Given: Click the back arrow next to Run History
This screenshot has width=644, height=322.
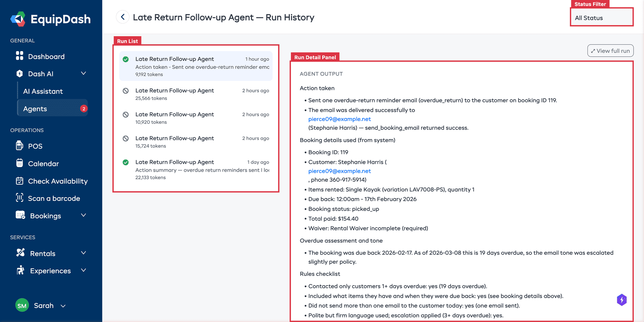Looking at the screenshot, I should (x=122, y=17).
